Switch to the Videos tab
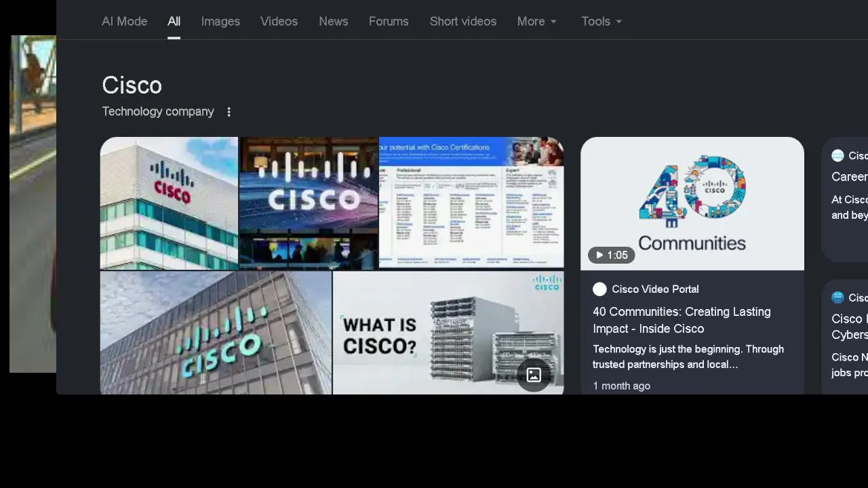This screenshot has width=868, height=488. [279, 22]
